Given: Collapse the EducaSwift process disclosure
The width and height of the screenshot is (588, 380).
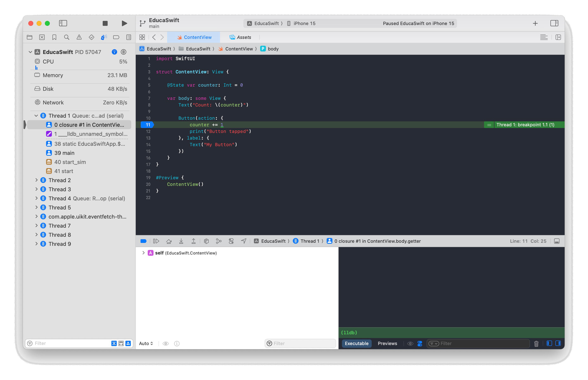Looking at the screenshot, I should coord(30,52).
